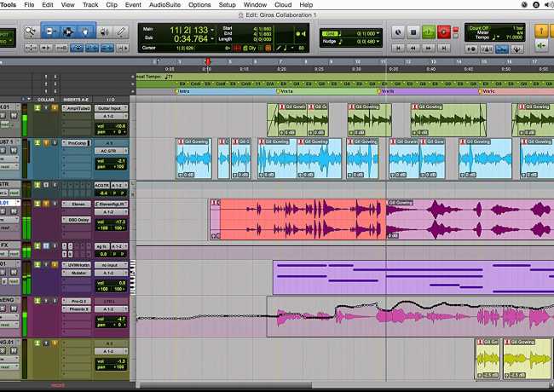Click volume value -17.3 on Eleven track
The width and height of the screenshot is (554, 392).
(x=119, y=222)
